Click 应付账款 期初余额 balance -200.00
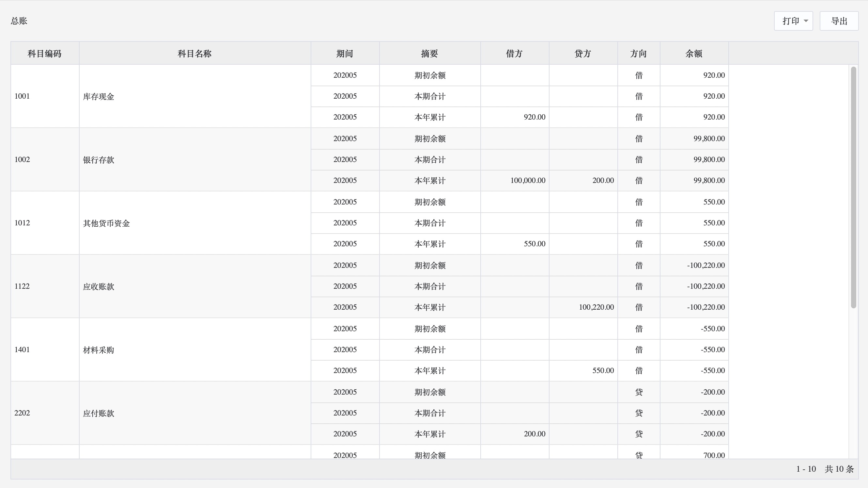Image resolution: width=868 pixels, height=488 pixels. coord(694,392)
